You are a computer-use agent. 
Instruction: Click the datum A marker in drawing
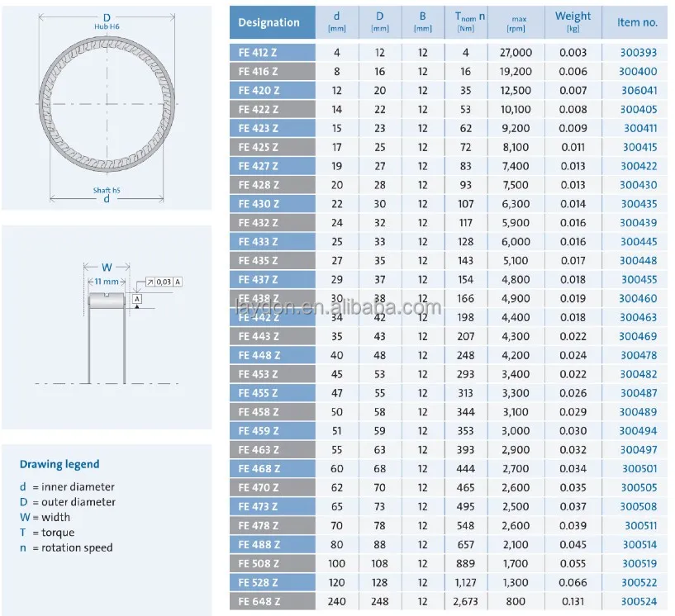[x=137, y=299]
